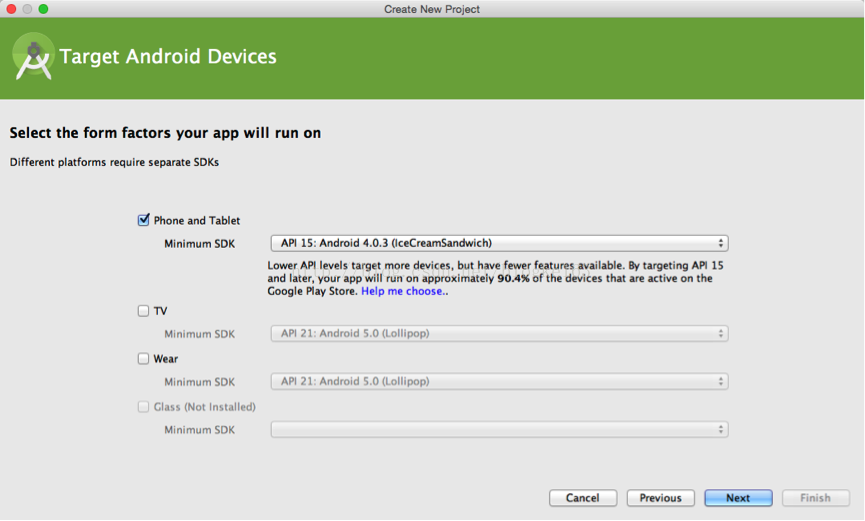Proceed with the Next button

pos(738,498)
